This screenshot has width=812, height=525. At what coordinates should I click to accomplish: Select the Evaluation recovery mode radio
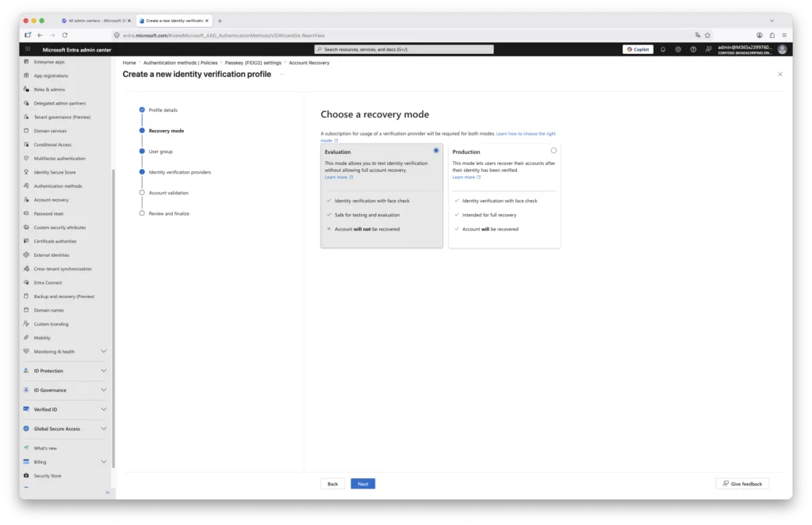pyautogui.click(x=436, y=151)
